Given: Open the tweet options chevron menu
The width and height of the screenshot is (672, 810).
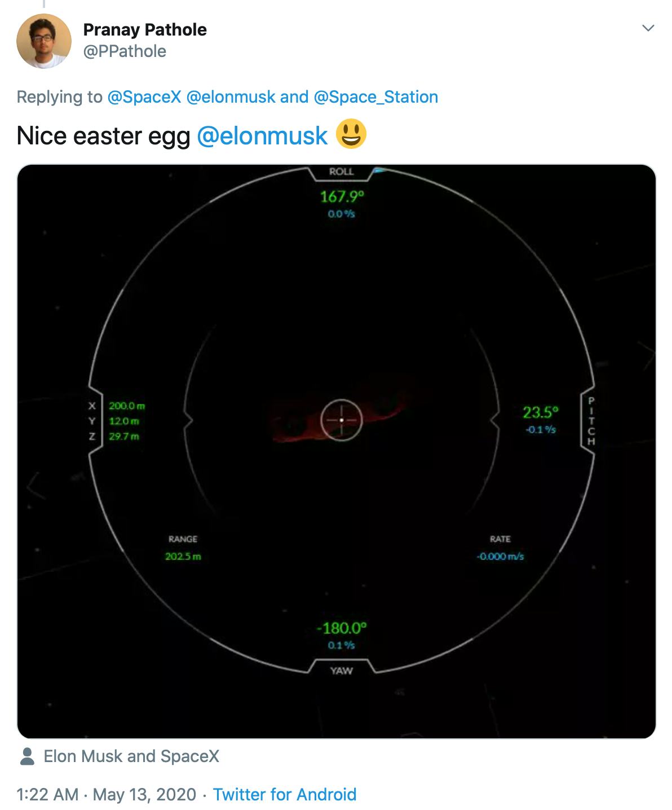Looking at the screenshot, I should click(648, 28).
